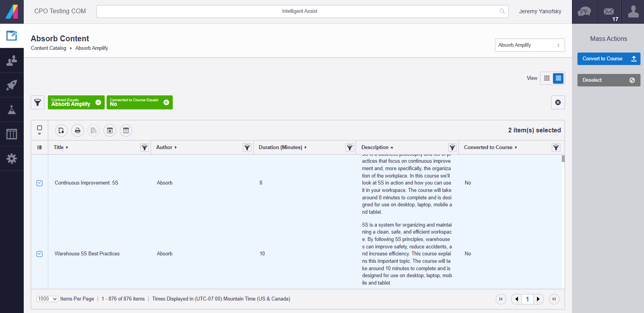
Task: Click duration value 10
Action: [x=262, y=254]
